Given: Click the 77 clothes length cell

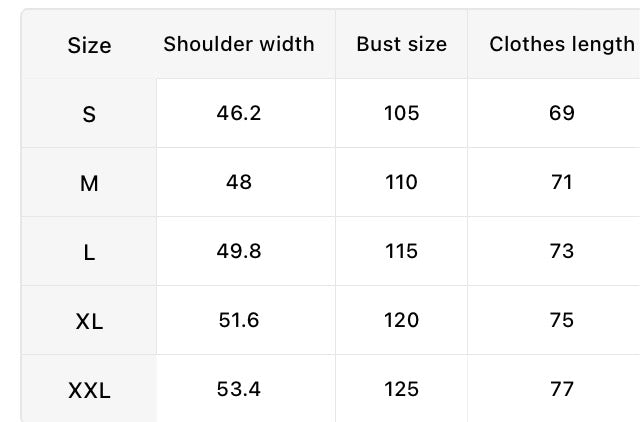Looking at the screenshot, I should click(562, 389).
